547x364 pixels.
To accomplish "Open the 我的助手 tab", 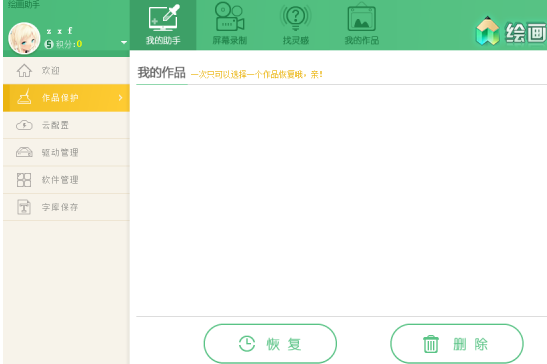I will pos(163,25).
